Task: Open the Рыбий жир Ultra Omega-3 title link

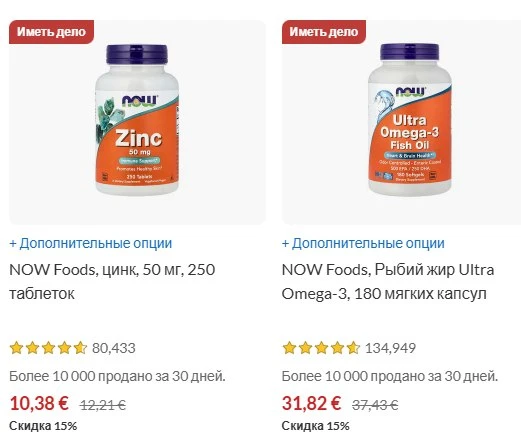Action: point(388,282)
